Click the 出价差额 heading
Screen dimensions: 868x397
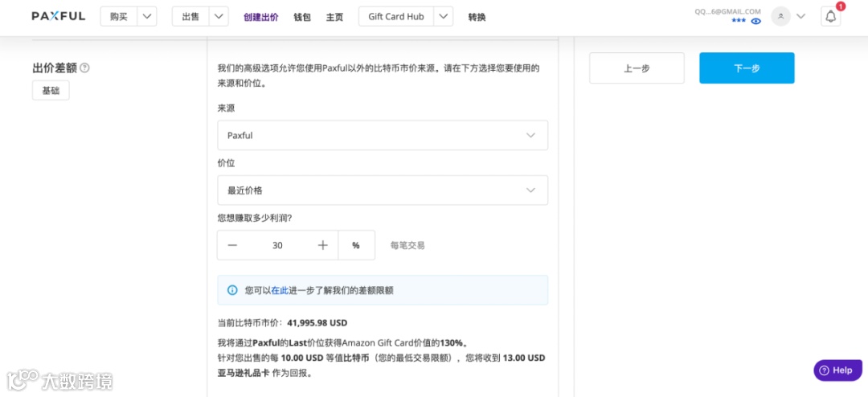[55, 68]
